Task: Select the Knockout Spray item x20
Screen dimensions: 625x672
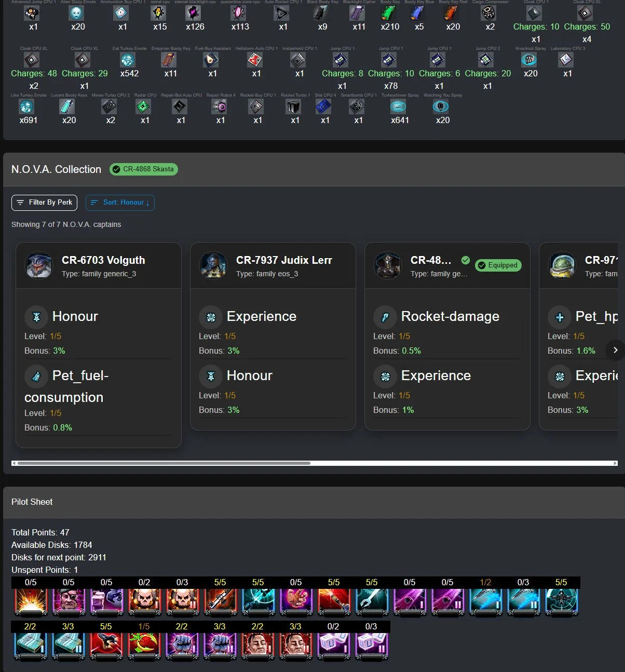Action: tap(529, 60)
